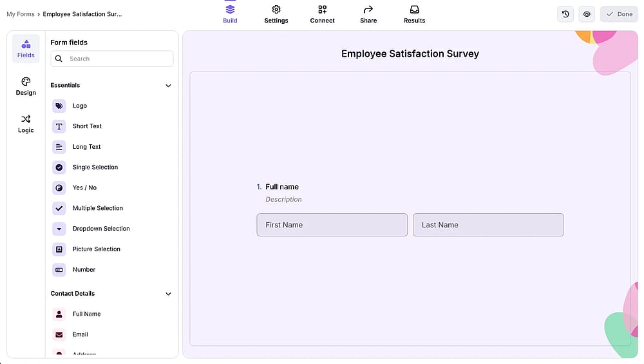This screenshot has width=644, height=364.
Task: Collapse the Essentials section
Action: point(168,86)
